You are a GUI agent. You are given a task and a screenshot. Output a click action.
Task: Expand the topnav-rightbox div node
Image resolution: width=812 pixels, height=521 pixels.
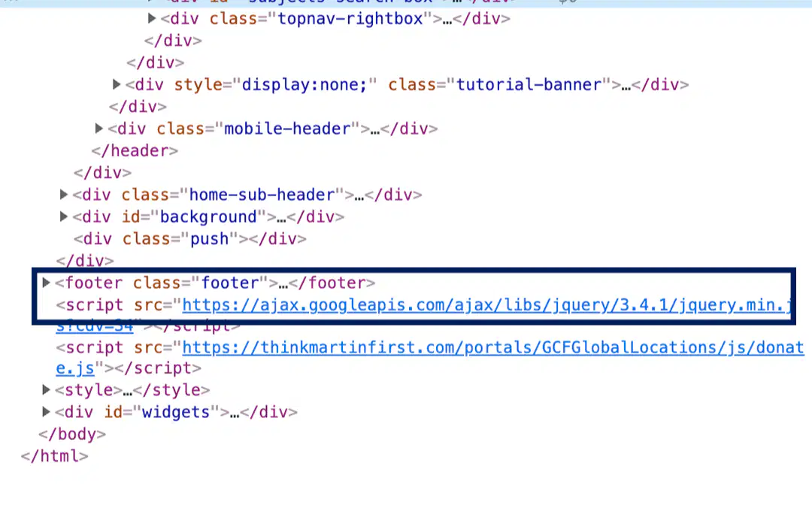152,19
